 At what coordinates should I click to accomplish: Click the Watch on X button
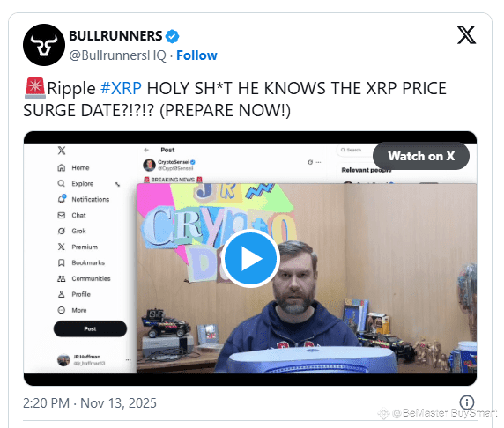click(x=421, y=156)
